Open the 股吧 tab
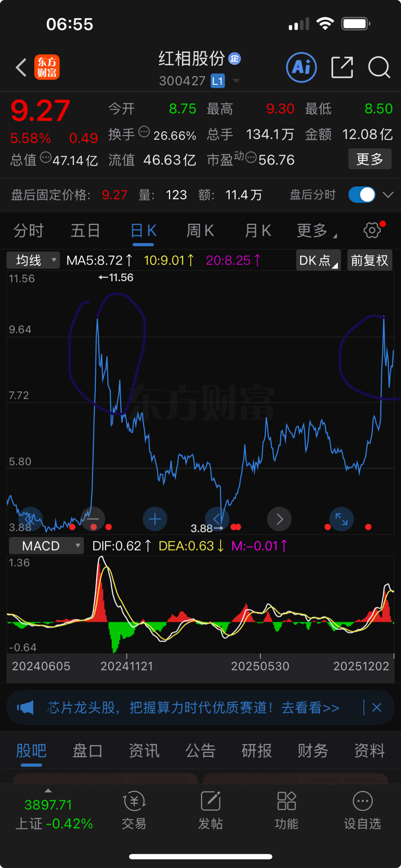Screen dimensions: 401x868 pyautogui.click(x=31, y=751)
